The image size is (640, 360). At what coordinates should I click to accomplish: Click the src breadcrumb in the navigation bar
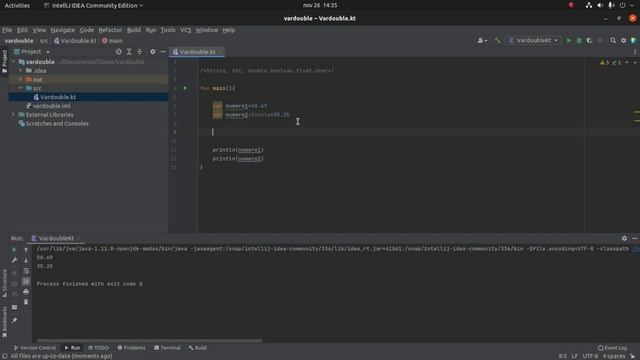[44, 40]
